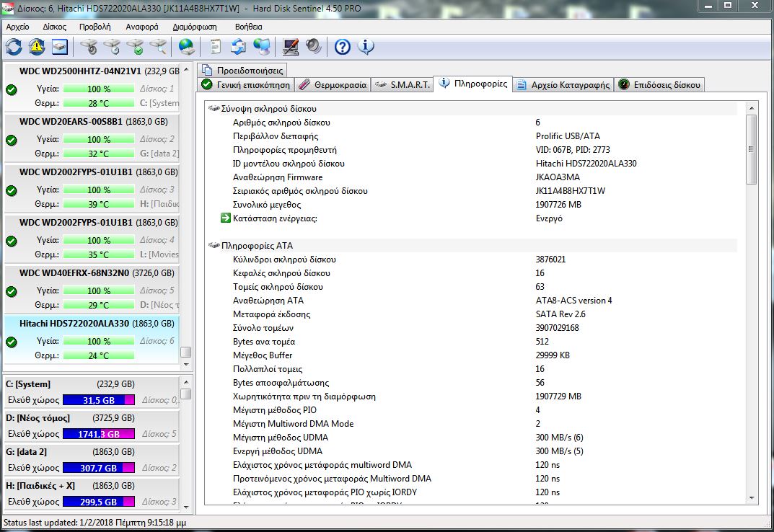The image size is (774, 532).
Task: Click the monitor with pen toolbar icon
Action: pos(291,47)
